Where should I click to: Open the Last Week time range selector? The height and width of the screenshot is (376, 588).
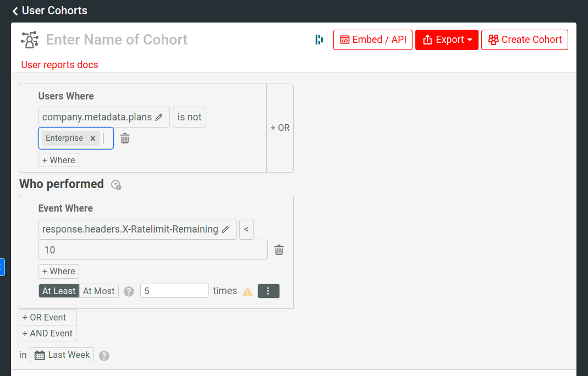point(62,355)
